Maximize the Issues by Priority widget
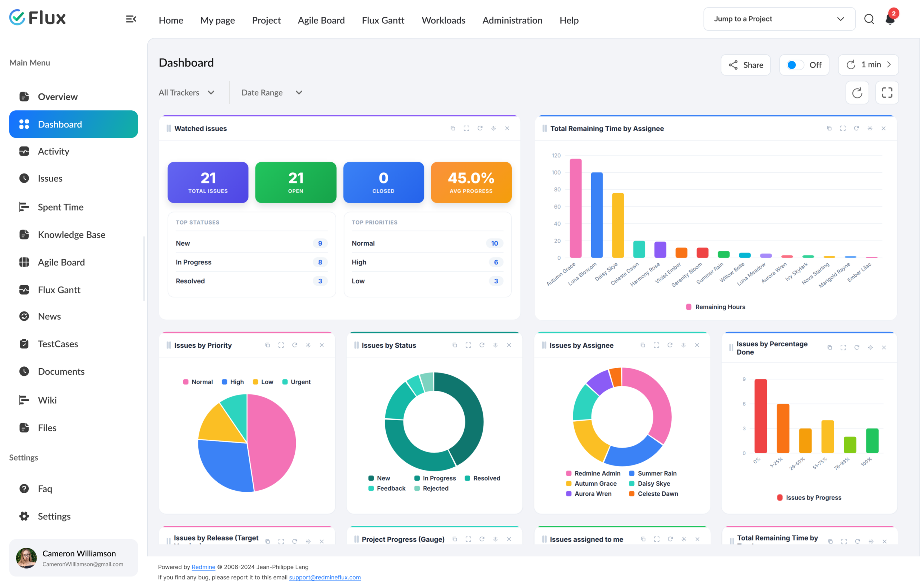This screenshot has width=920, height=588. tap(281, 345)
